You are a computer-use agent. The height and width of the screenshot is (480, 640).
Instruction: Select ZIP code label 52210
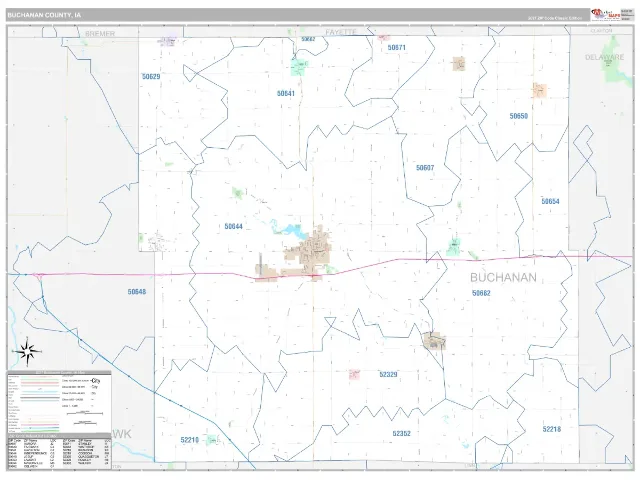pos(190,440)
